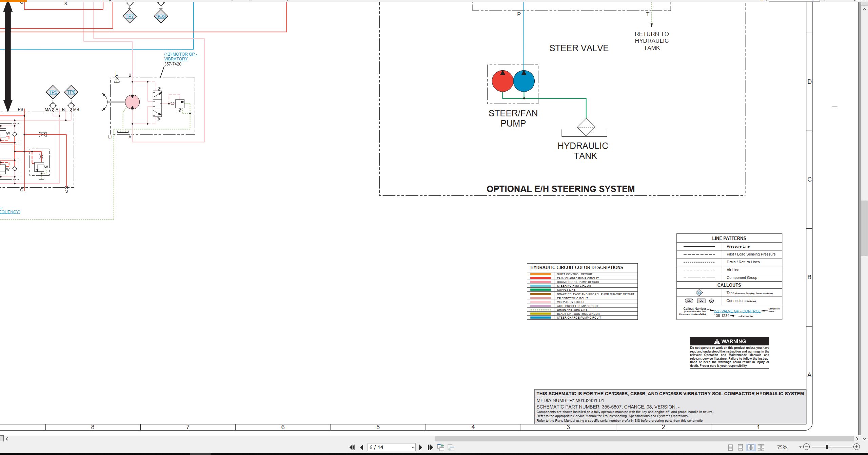Image resolution: width=868 pixels, height=455 pixels.
Task: Click the blue steer/fan pump symbol
Action: pos(524,81)
